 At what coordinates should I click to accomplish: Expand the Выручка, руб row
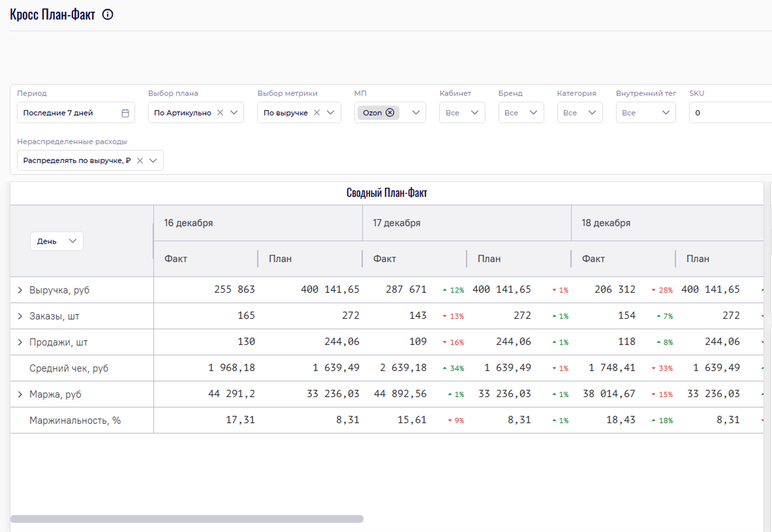[20, 290]
